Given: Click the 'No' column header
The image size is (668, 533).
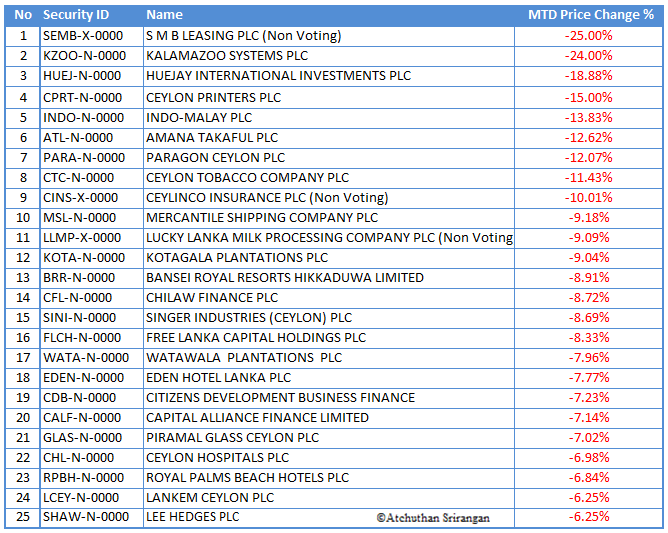Looking at the screenshot, I should (x=23, y=15).
